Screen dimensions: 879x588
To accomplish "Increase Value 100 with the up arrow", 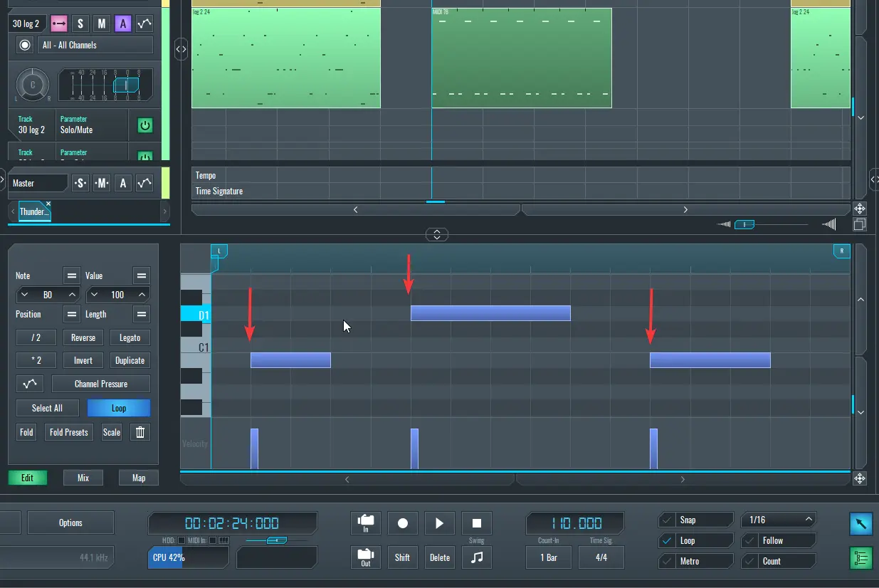I will 142,295.
